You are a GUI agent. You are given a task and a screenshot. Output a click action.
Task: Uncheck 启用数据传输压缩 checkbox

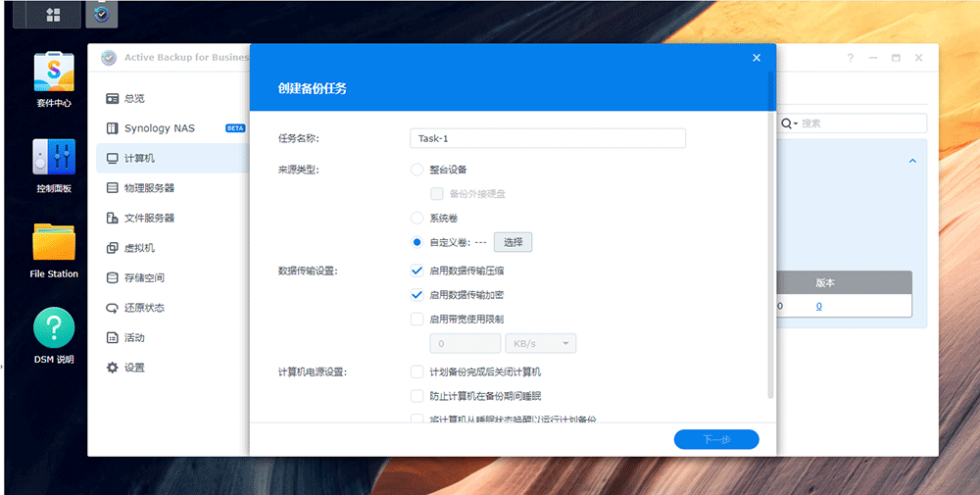[x=417, y=271]
